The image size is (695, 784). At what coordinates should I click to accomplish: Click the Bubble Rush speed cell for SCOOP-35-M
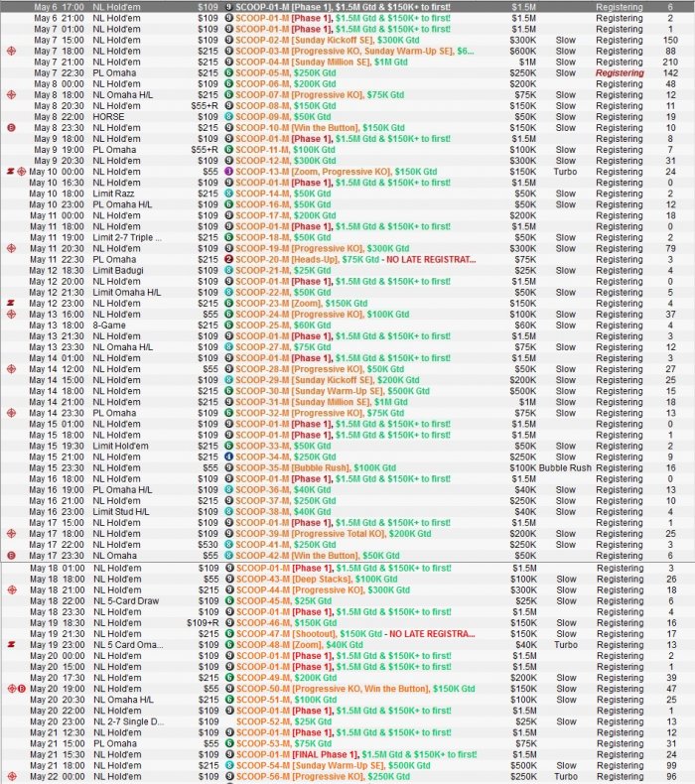(x=565, y=468)
